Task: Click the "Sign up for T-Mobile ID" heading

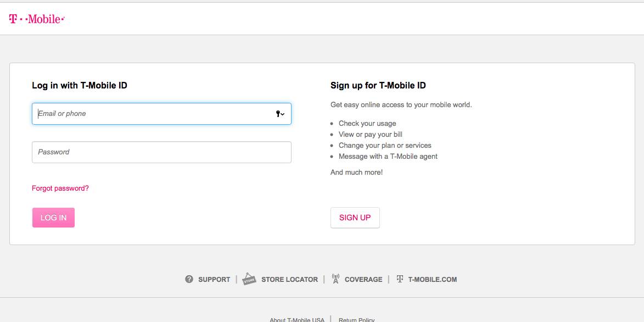Action: tap(378, 86)
